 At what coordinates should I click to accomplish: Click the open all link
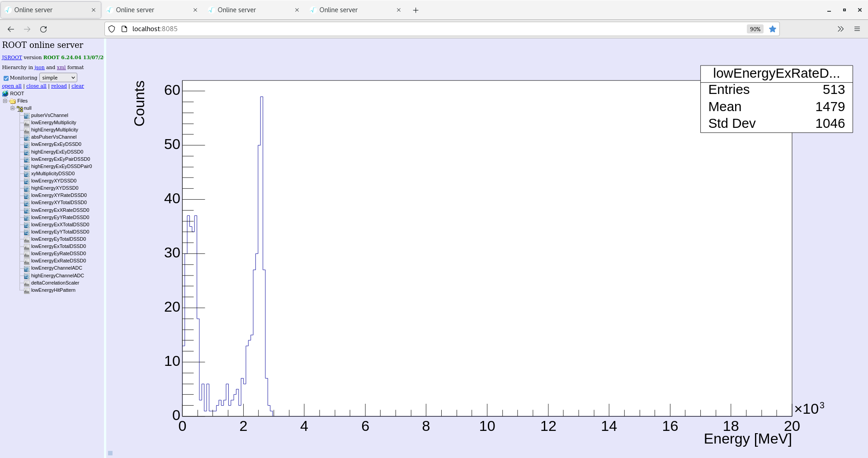[12, 86]
